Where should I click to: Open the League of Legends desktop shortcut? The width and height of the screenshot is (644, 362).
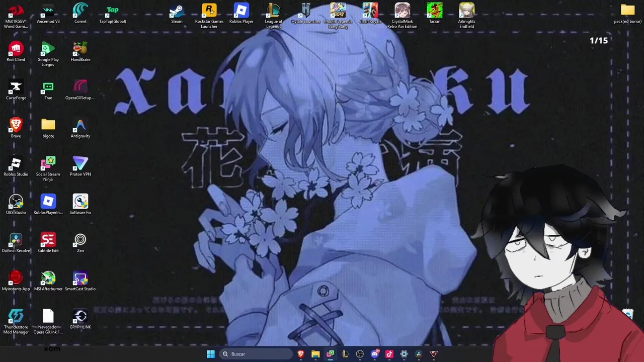(274, 15)
